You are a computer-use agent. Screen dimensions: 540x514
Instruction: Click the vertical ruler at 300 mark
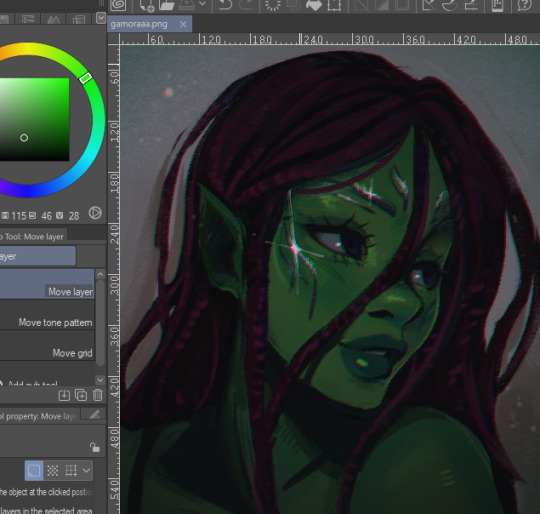click(x=114, y=285)
